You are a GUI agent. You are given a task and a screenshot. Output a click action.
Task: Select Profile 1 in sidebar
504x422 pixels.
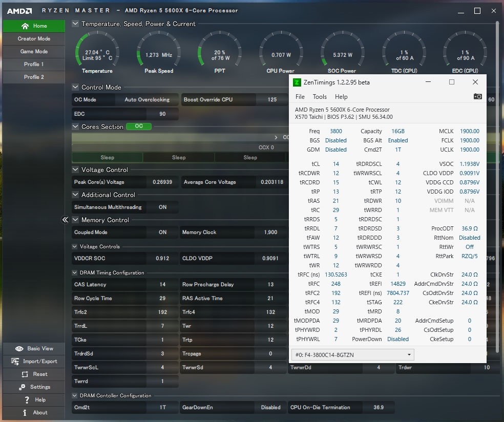34,65
